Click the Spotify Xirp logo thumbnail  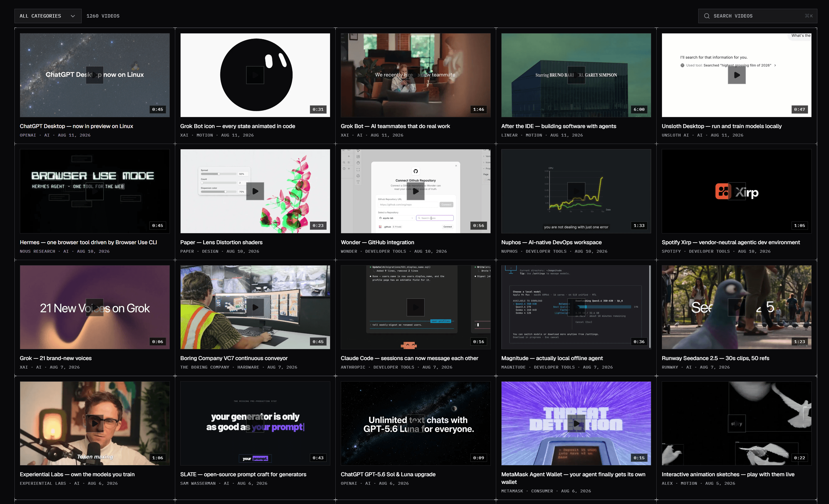click(737, 191)
